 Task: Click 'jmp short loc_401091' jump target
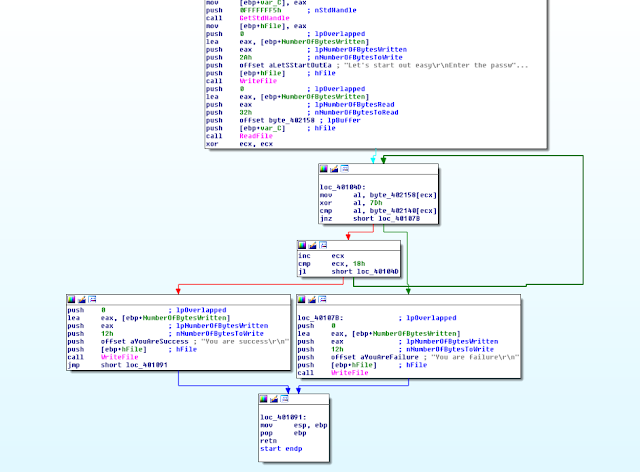(147, 365)
